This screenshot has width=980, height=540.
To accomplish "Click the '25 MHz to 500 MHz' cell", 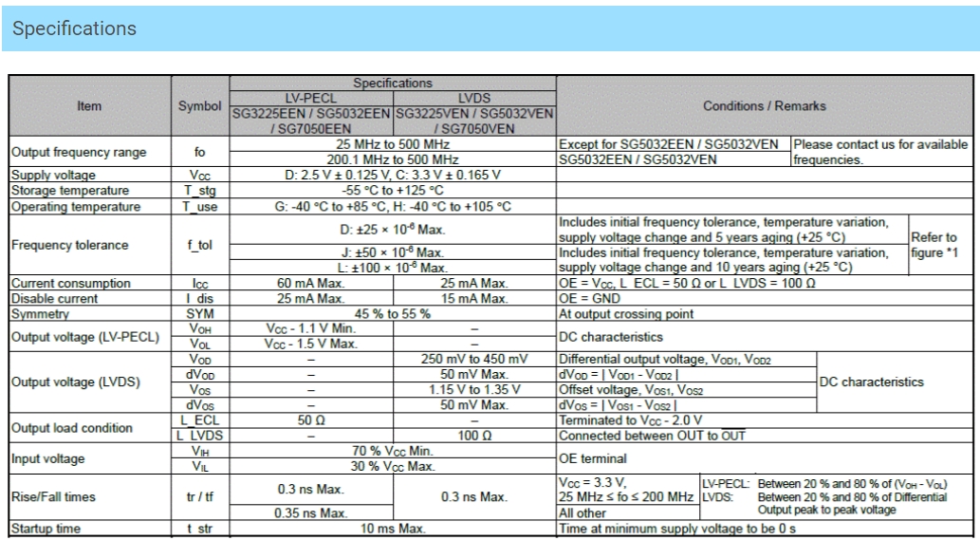I will coord(393,143).
